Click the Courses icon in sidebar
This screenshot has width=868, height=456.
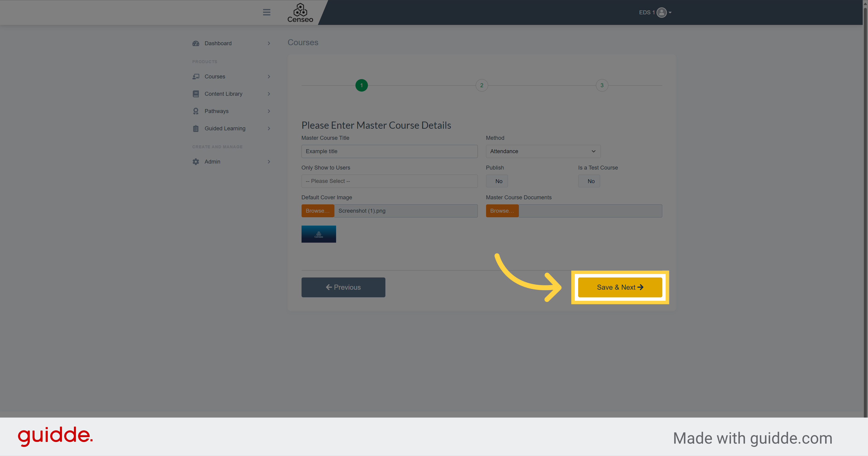(196, 76)
